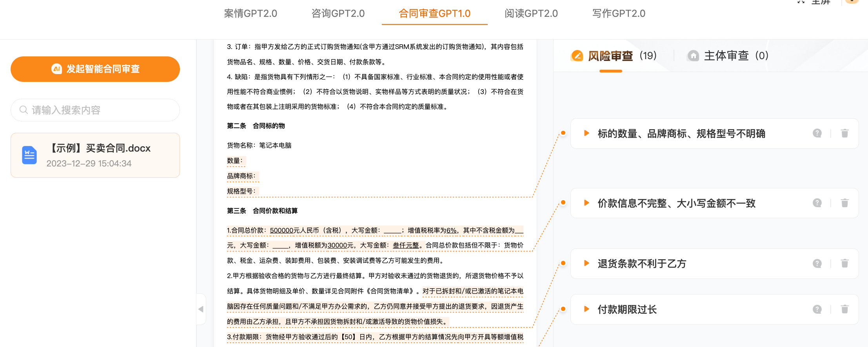Click the 标的数量、品牌商标、规格型号不明确 title

click(x=681, y=134)
